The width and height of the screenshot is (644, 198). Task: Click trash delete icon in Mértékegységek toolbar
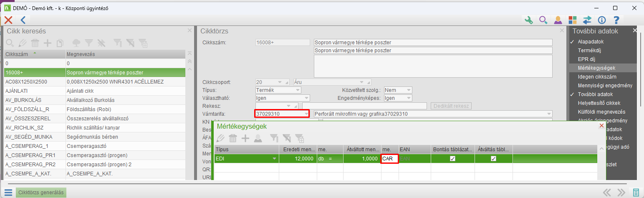pos(233,138)
